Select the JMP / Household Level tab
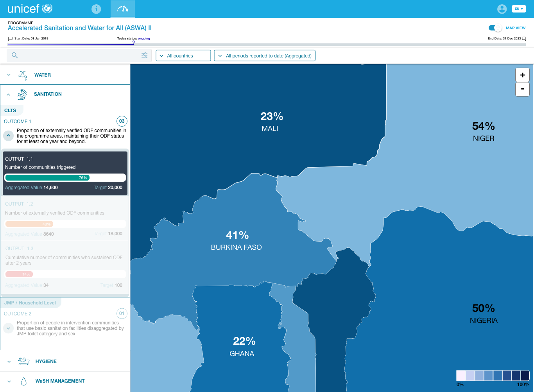The height and width of the screenshot is (392, 534). click(x=30, y=303)
